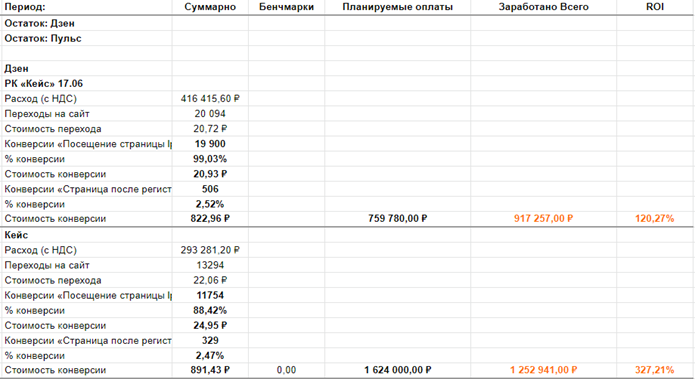This screenshot has height=379, width=695.
Task: Select the 'Заработано Всего' column header
Action: [543, 7]
